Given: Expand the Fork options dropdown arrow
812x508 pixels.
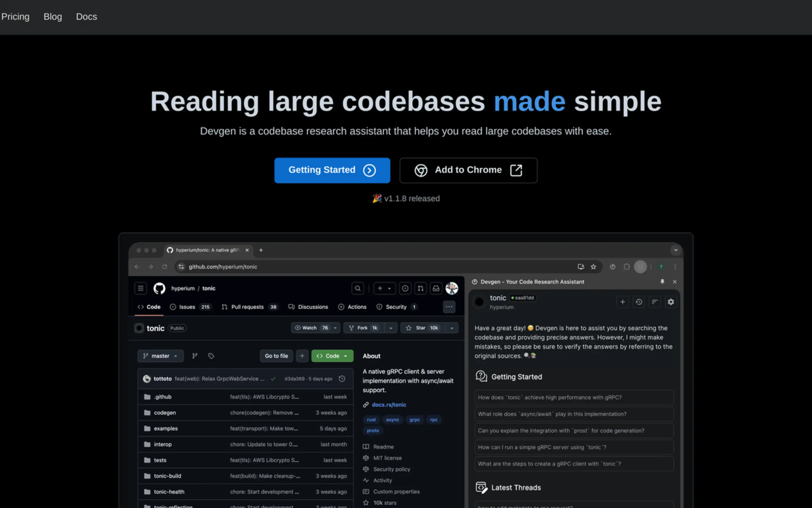Looking at the screenshot, I should point(391,328).
